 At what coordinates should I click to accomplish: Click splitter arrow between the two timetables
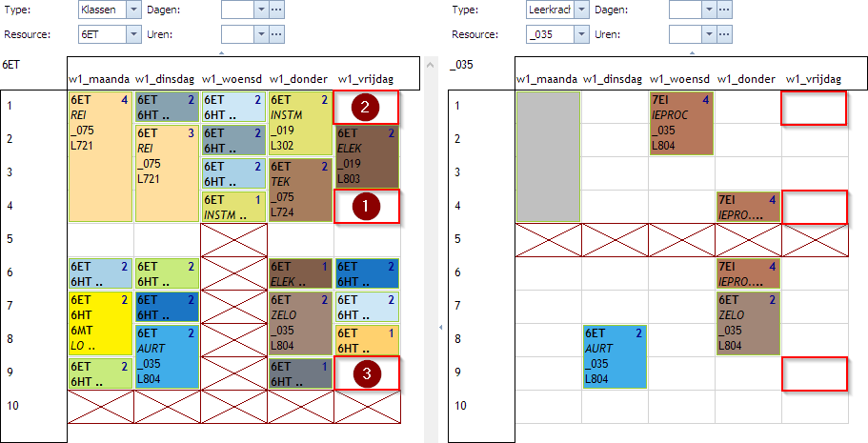pos(440,328)
